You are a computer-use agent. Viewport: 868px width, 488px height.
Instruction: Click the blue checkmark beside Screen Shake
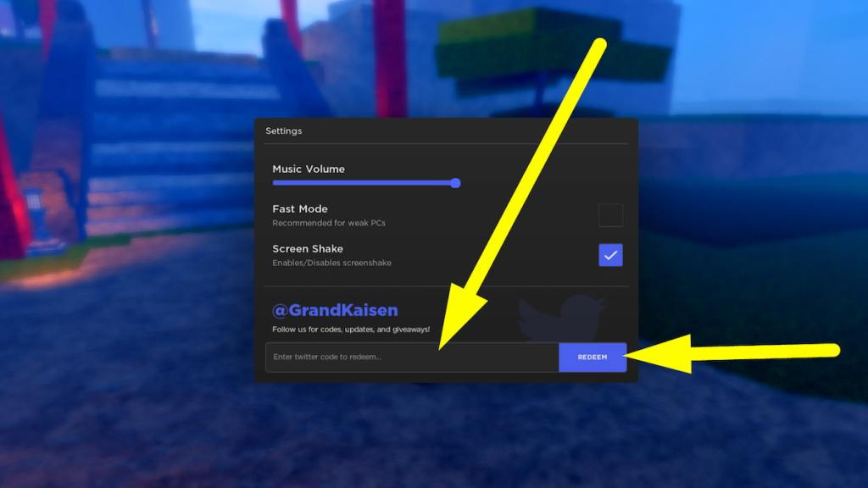tap(610, 254)
